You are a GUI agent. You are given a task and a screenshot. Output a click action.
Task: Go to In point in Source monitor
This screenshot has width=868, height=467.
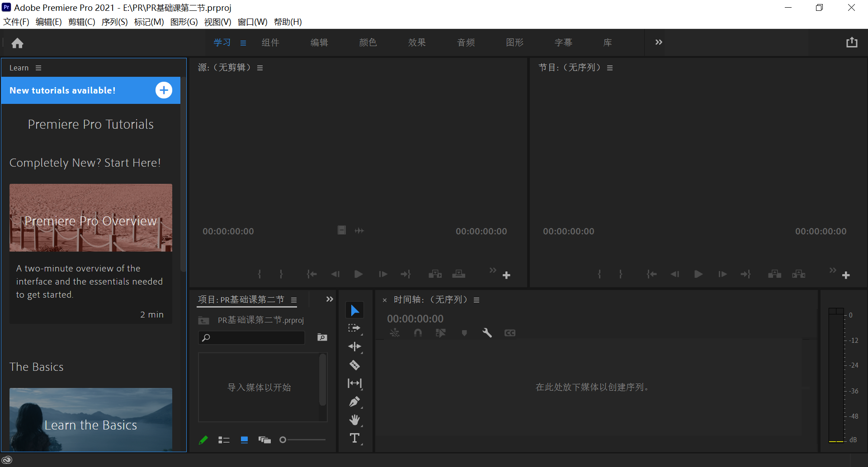point(311,274)
